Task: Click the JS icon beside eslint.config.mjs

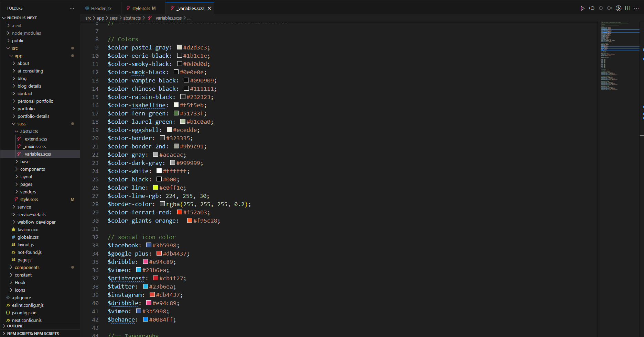Action: [8, 305]
